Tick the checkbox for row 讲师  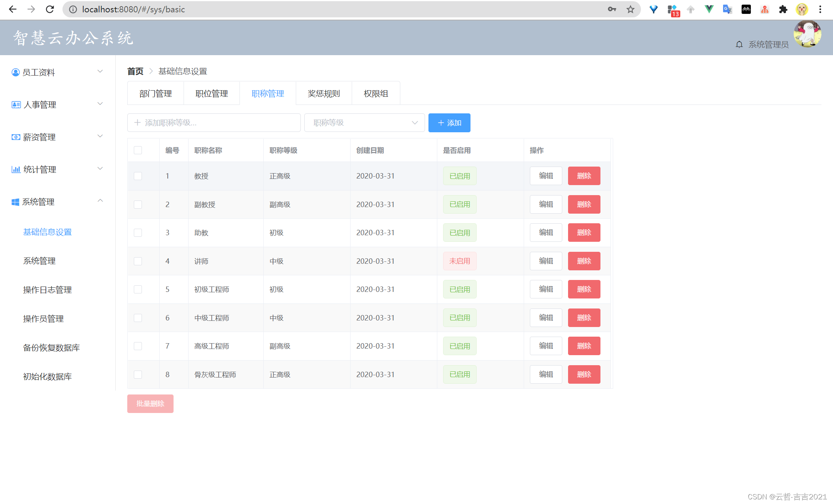click(x=138, y=261)
